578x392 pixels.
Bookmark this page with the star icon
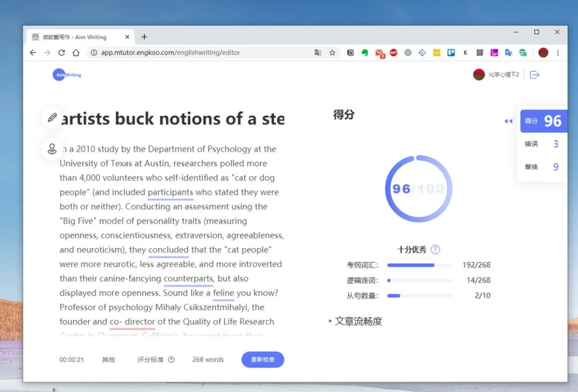click(x=332, y=53)
